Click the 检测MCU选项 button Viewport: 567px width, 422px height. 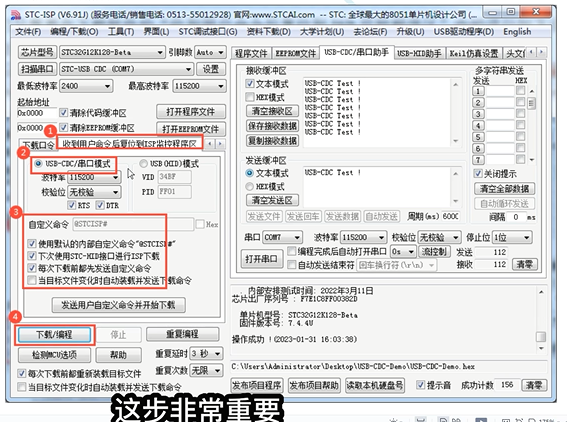tap(54, 355)
